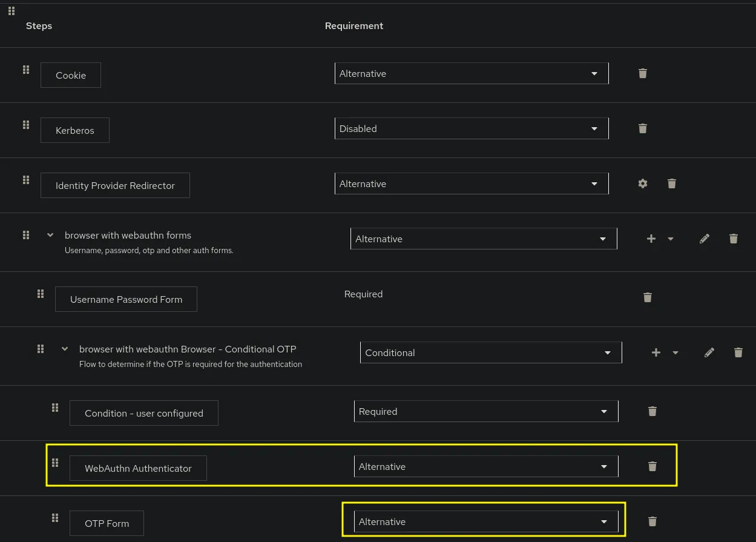The width and height of the screenshot is (756, 542).
Task: Edit the browser with webauthn forms flow
Action: [x=705, y=239]
